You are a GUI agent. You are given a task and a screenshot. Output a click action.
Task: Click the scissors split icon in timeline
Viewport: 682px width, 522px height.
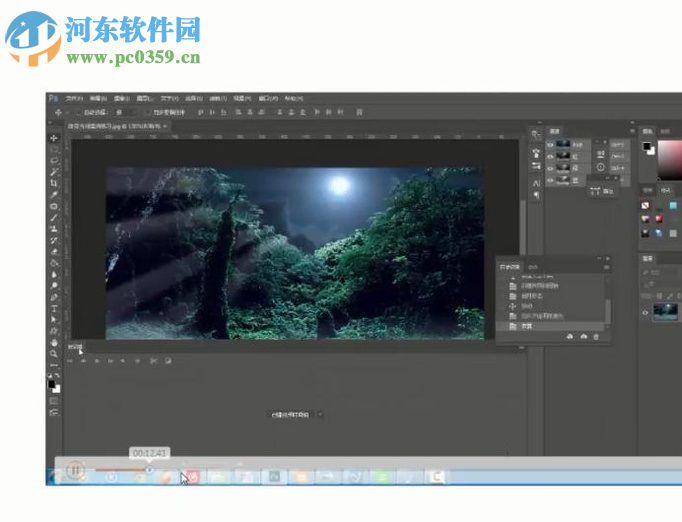click(154, 361)
